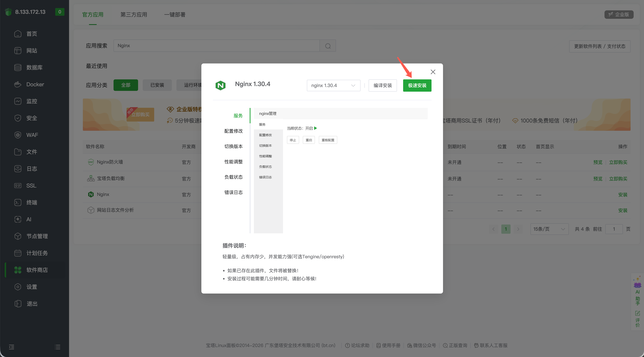Click the green 极速安装 button

click(417, 86)
